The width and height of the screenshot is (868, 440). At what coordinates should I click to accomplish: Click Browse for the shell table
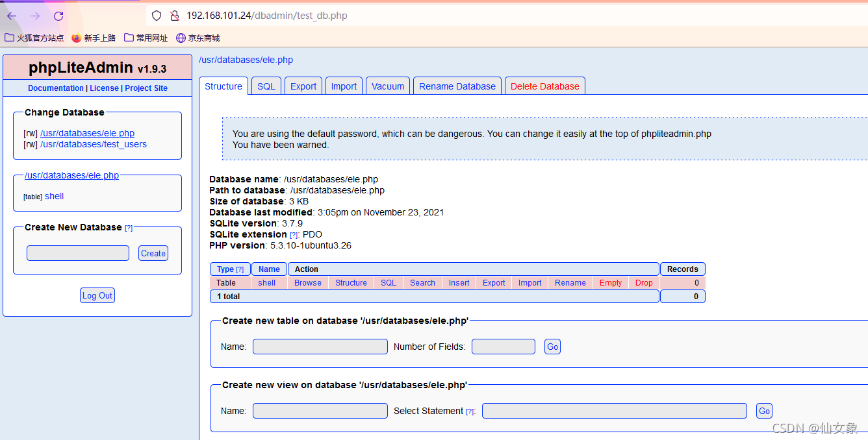[x=308, y=283]
